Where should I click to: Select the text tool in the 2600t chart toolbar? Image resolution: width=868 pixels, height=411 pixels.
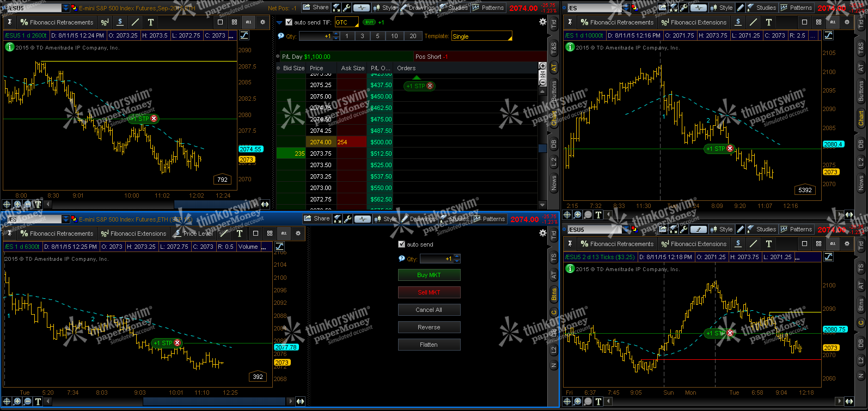pos(151,22)
